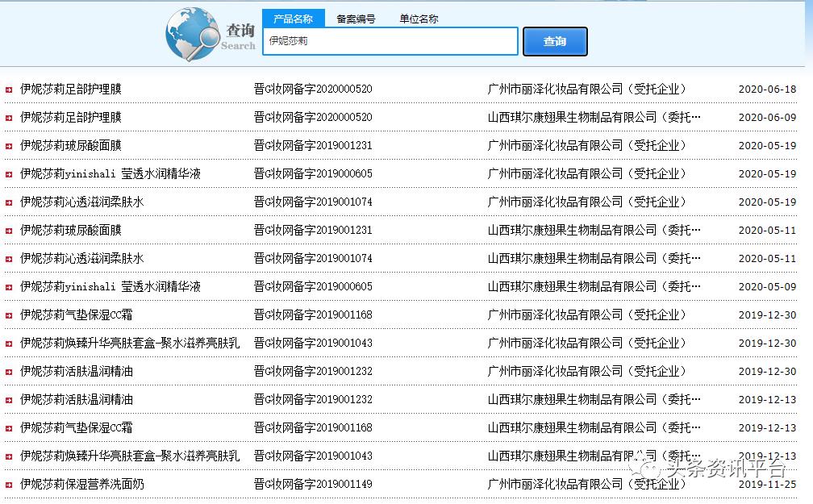Click red plus icon beside first 伊妮莎莉足部护理膜
Image resolution: width=813 pixels, height=504 pixels.
point(7,89)
